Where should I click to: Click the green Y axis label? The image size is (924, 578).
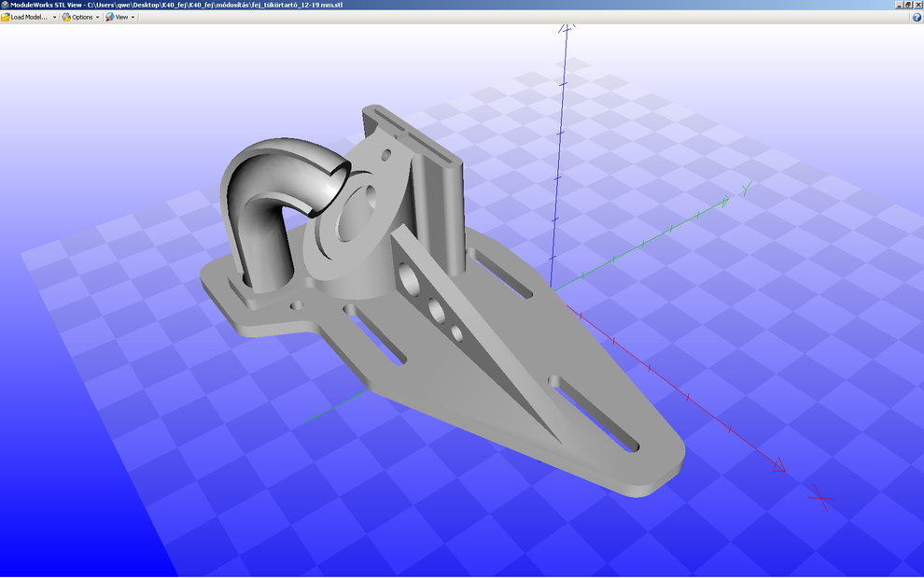click(747, 189)
